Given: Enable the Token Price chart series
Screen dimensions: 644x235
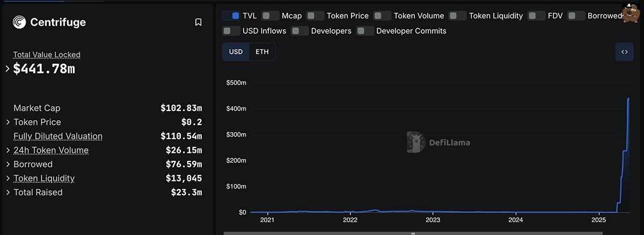Looking at the screenshot, I should (315, 16).
